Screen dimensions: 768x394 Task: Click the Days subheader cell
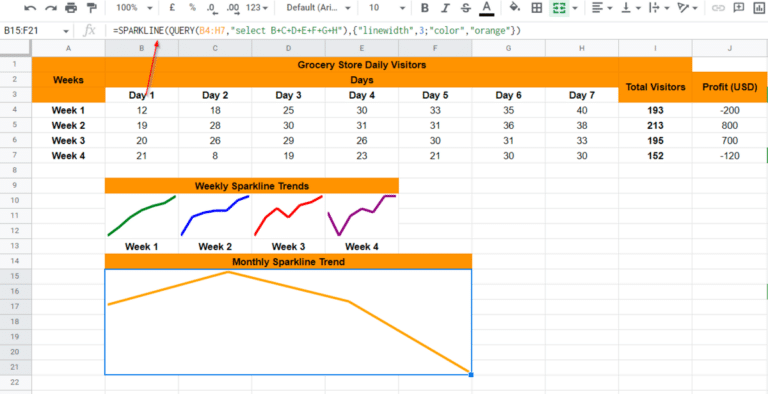click(x=362, y=79)
